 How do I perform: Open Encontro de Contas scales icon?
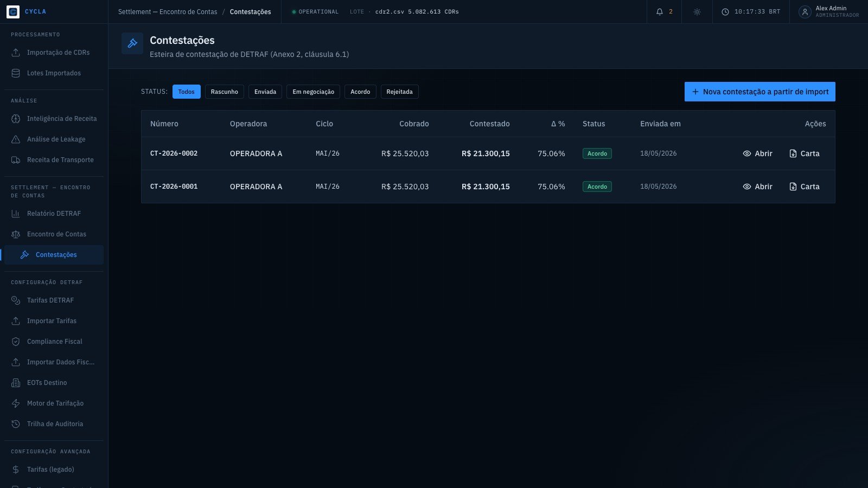coord(16,234)
